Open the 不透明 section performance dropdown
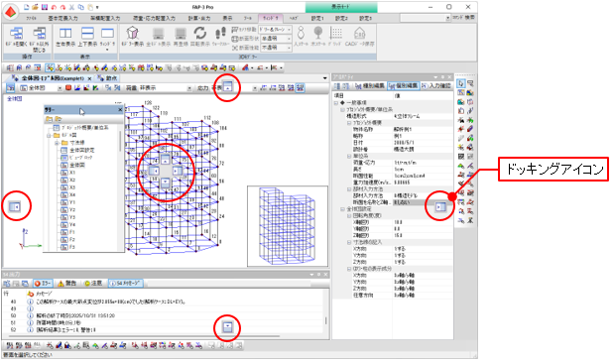Viewport: 614px width, 364px height. pos(290,48)
